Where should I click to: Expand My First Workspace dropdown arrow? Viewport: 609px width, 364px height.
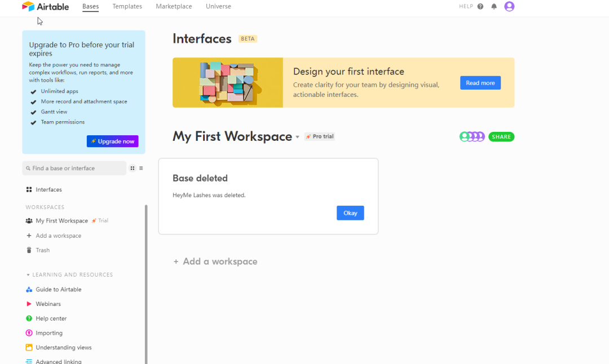tap(297, 137)
